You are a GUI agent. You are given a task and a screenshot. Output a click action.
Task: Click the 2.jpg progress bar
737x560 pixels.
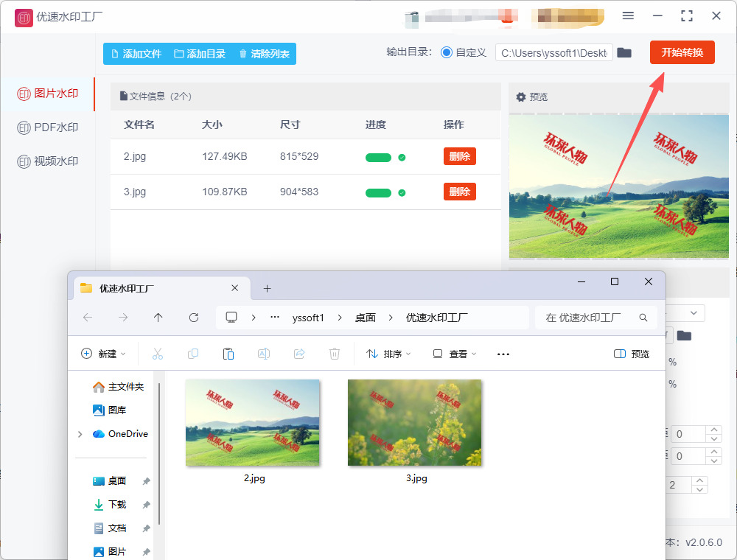point(378,158)
